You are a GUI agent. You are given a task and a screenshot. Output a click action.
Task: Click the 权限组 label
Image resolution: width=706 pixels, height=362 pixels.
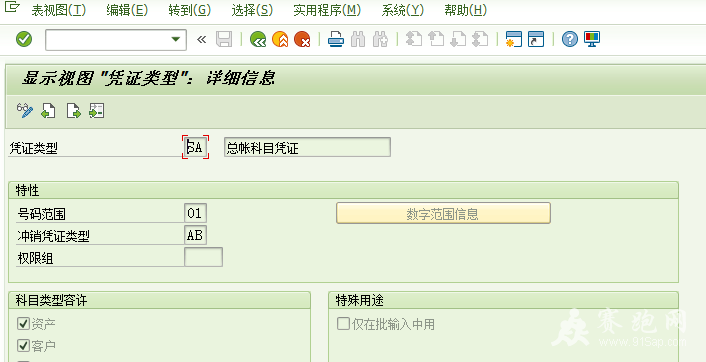(35, 258)
